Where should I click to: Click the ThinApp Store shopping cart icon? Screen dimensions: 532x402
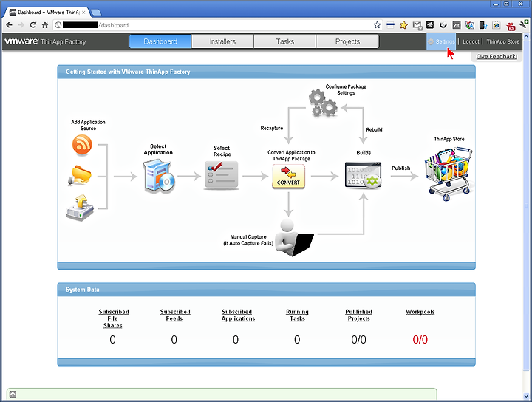(449, 174)
